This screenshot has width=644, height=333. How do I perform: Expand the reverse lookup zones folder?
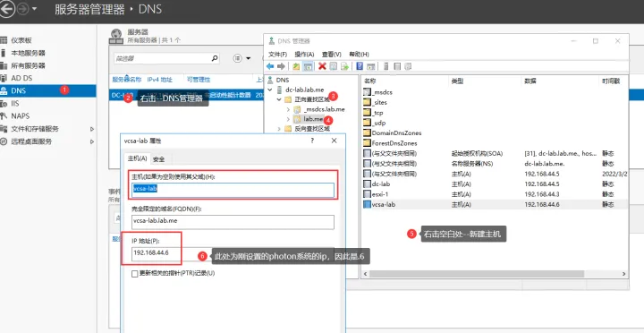pos(279,129)
